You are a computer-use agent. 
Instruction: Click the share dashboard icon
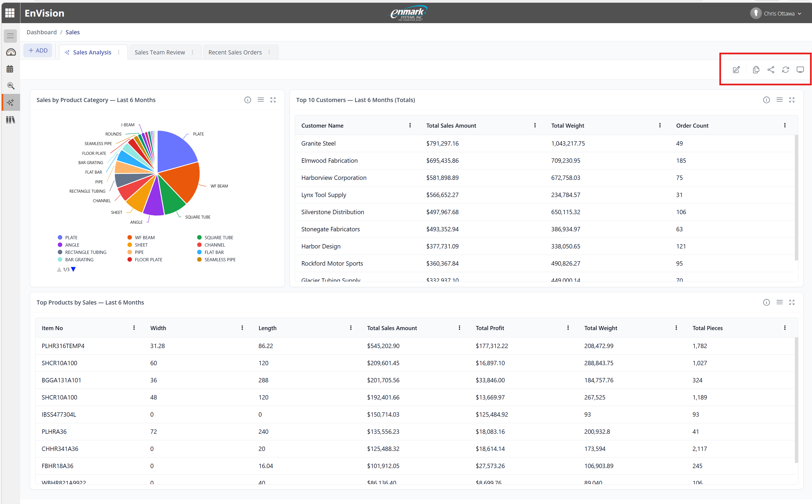click(771, 70)
